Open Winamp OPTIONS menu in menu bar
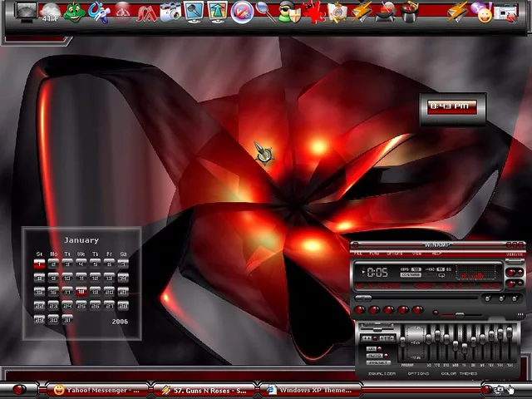Screen dimensions: 532x399 point(394,253)
